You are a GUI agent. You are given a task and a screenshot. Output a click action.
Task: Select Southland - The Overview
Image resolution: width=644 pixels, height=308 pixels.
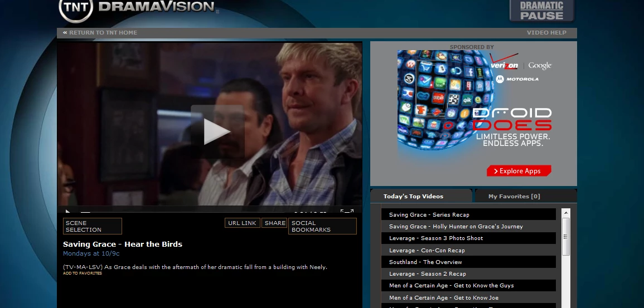click(468, 262)
